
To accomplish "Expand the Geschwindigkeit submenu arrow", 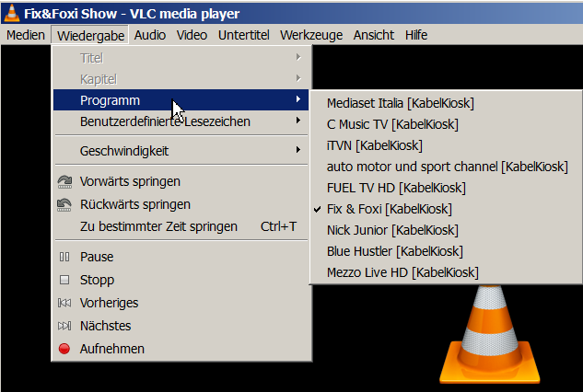I will coord(298,150).
